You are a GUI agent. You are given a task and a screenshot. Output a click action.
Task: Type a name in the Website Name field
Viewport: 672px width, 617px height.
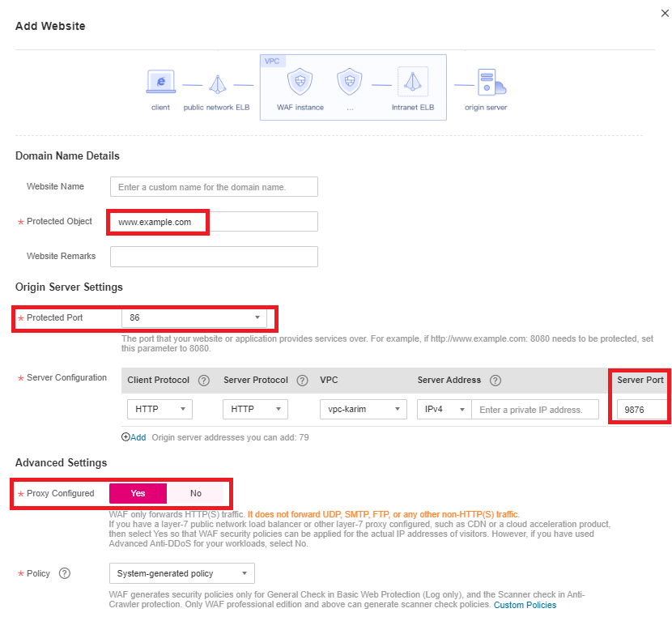pos(213,186)
